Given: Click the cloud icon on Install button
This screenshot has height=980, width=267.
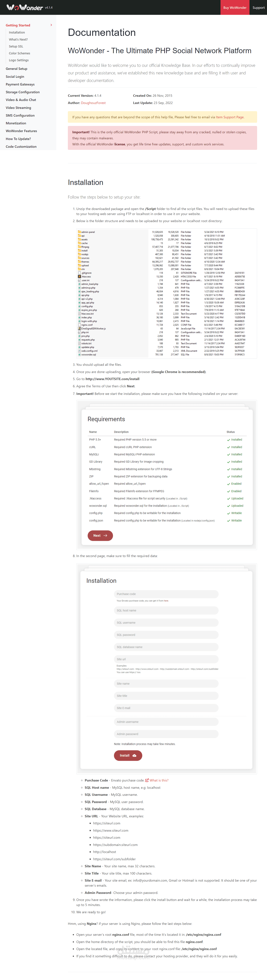Looking at the screenshot, I should point(134,756).
